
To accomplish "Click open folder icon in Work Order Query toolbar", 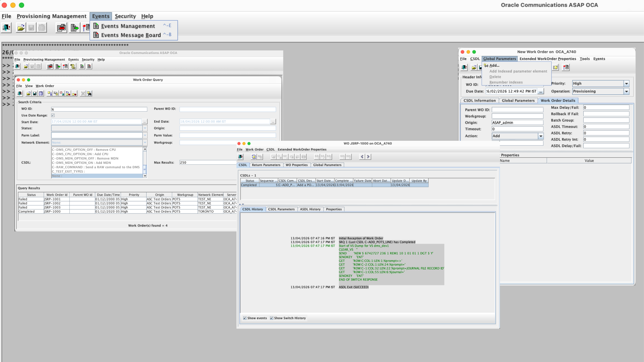I will 29,94.
